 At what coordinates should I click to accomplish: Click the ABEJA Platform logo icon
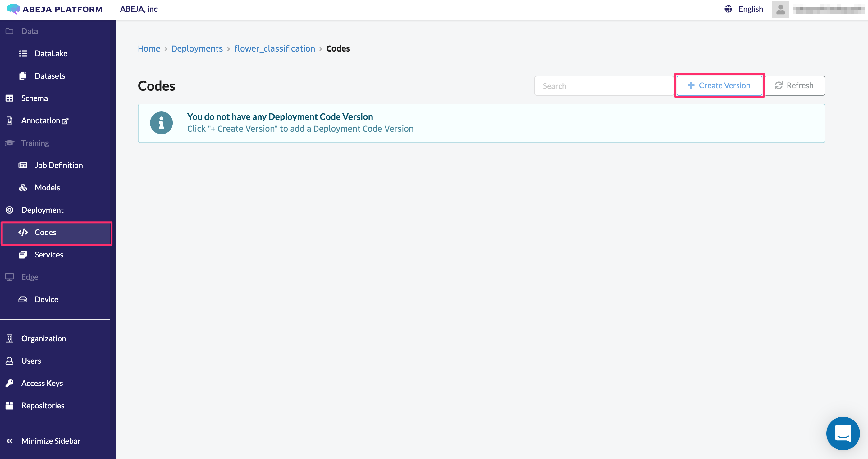(13, 9)
